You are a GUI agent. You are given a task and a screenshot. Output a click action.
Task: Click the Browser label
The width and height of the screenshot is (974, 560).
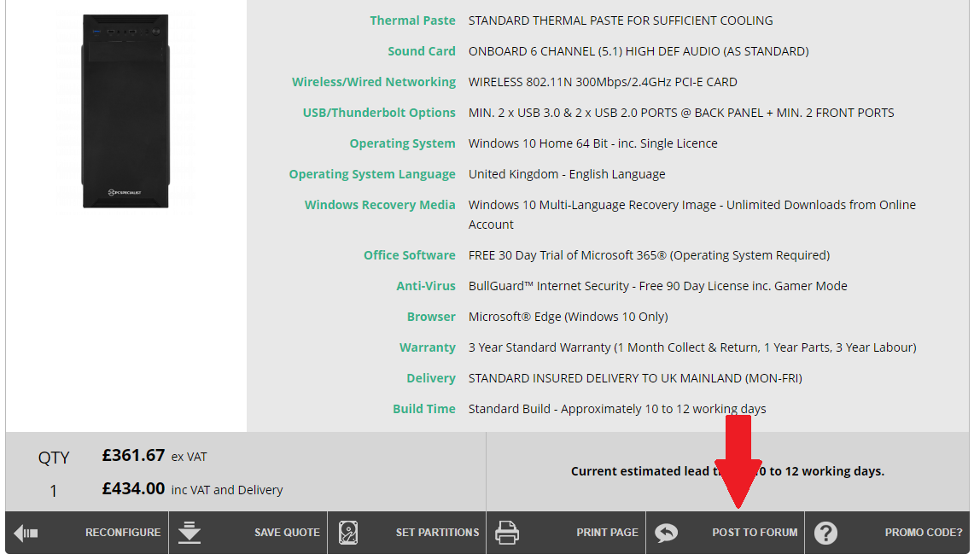(431, 317)
